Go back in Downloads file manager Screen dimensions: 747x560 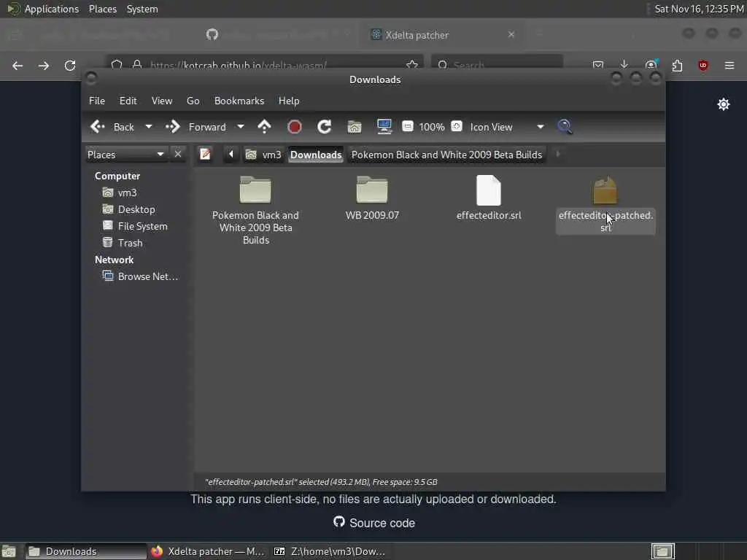[112, 127]
